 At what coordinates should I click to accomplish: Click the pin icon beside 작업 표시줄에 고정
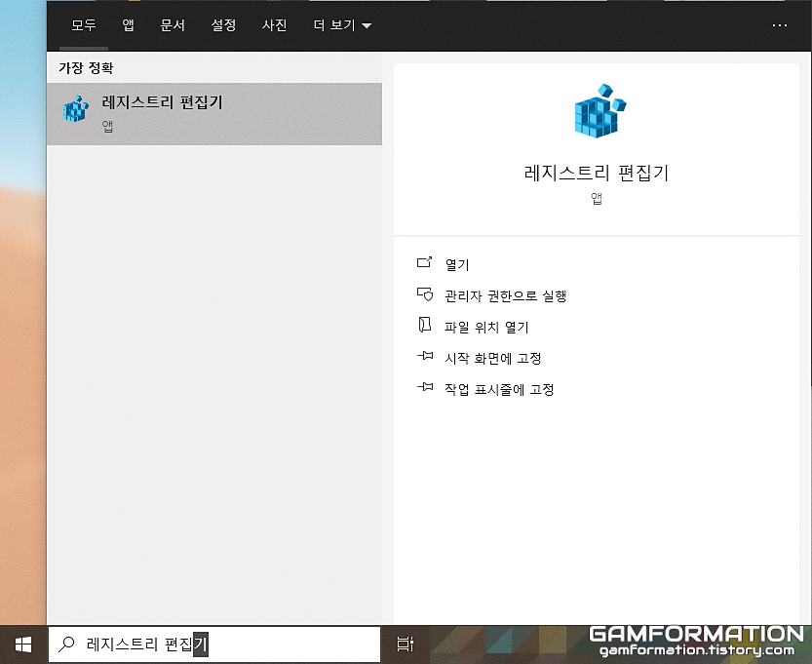[425, 387]
